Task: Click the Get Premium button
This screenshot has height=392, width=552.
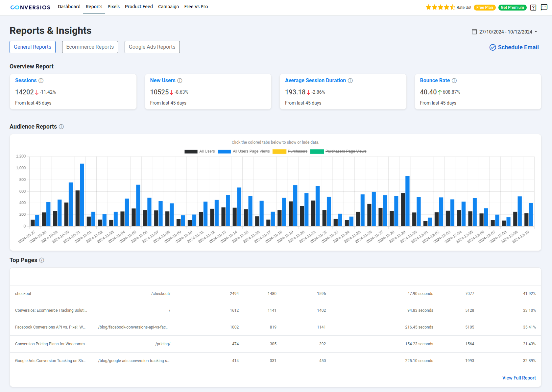Action: pyautogui.click(x=512, y=7)
